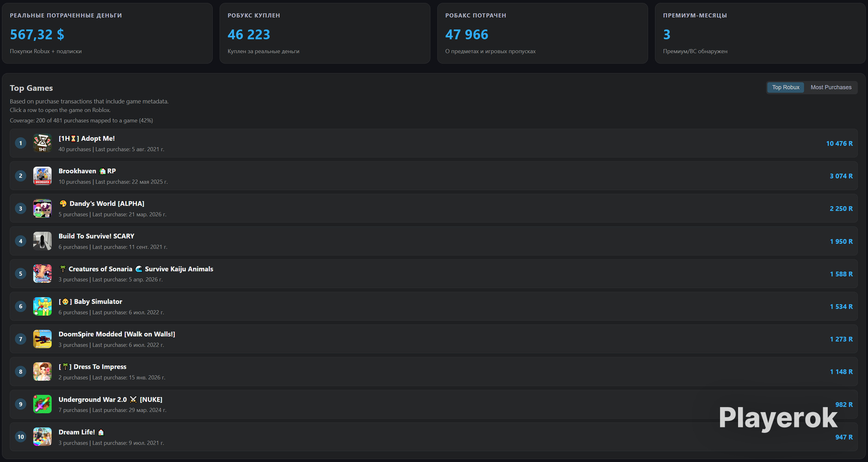This screenshot has height=462, width=868.
Task: Click the 46 223 Robux bought value
Action: pyautogui.click(x=249, y=35)
